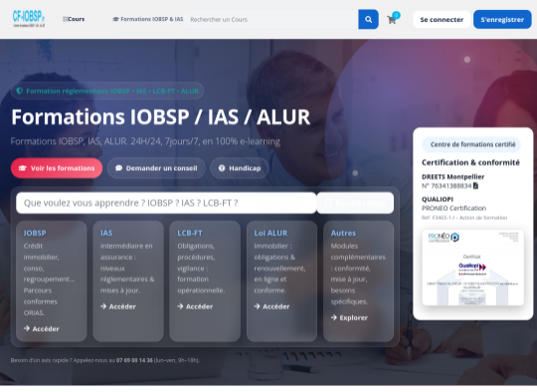Click the phone number 07 69 00 14 36
Screen dimensions: 537x392
click(134, 360)
